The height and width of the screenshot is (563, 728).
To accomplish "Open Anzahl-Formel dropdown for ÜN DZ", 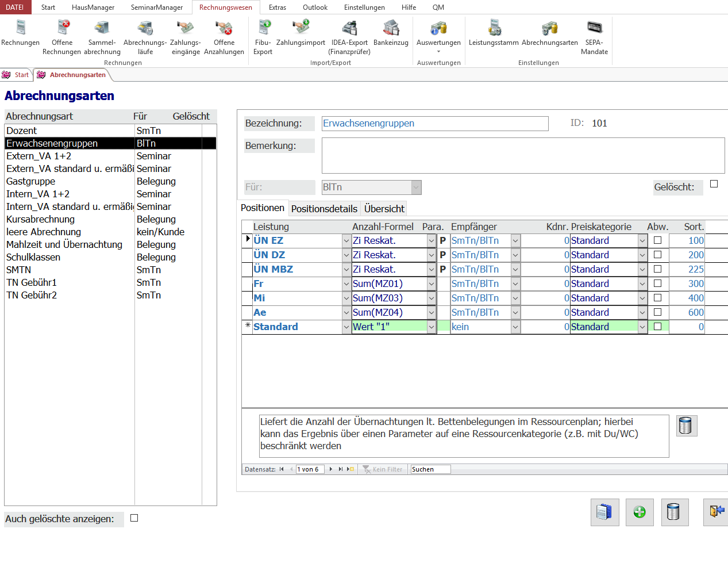I will click(x=431, y=255).
